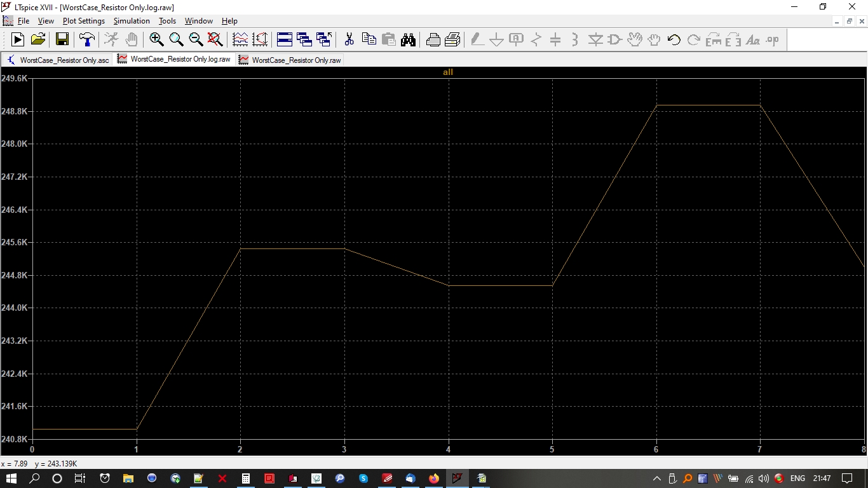Click the greyed Component gate icon
Image resolution: width=868 pixels, height=488 pixels.
click(615, 39)
